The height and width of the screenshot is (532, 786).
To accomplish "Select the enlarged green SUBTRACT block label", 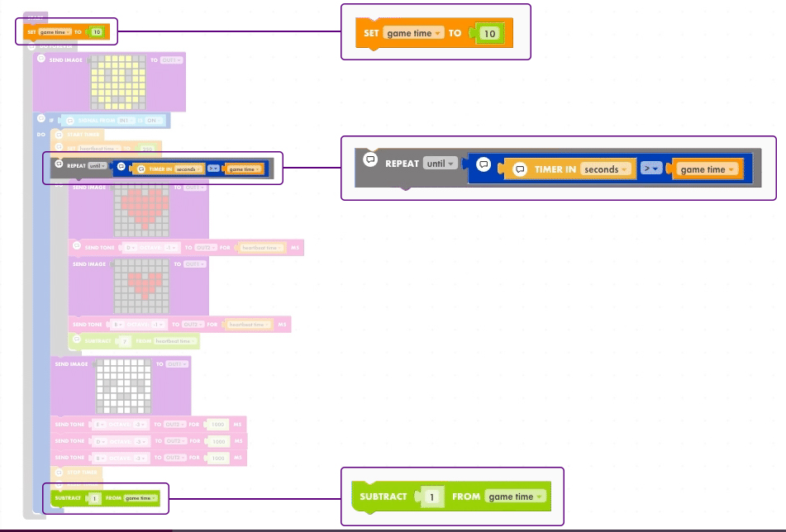I will click(383, 497).
